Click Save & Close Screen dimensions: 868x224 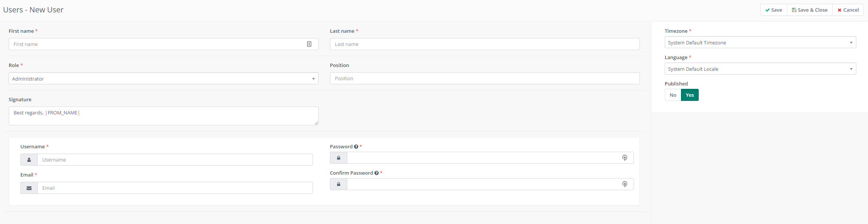[810, 10]
